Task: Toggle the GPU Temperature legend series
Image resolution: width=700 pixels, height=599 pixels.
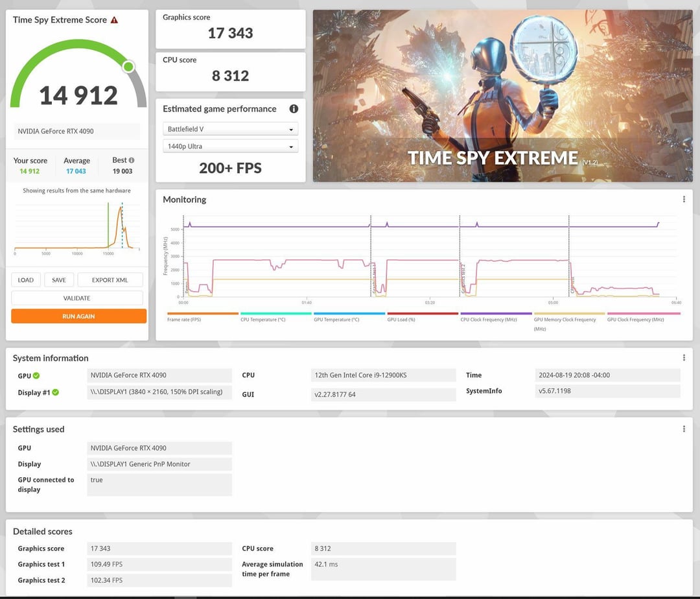Action: (x=349, y=317)
